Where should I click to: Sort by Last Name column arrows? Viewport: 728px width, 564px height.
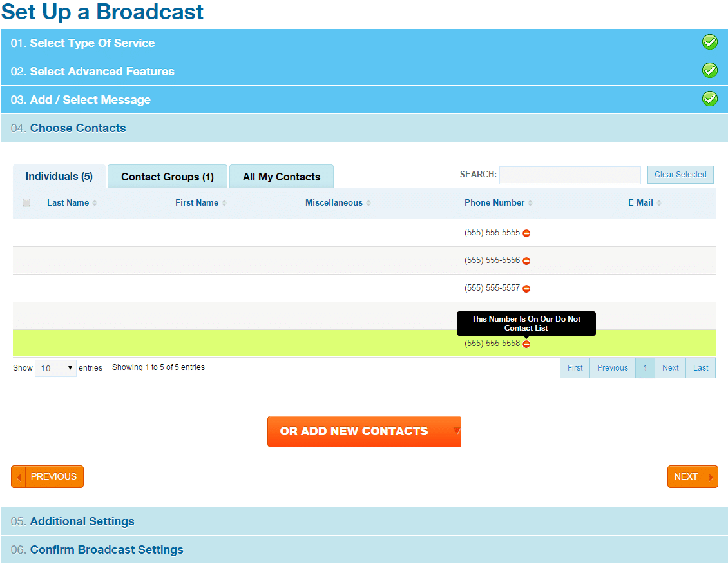tap(95, 203)
